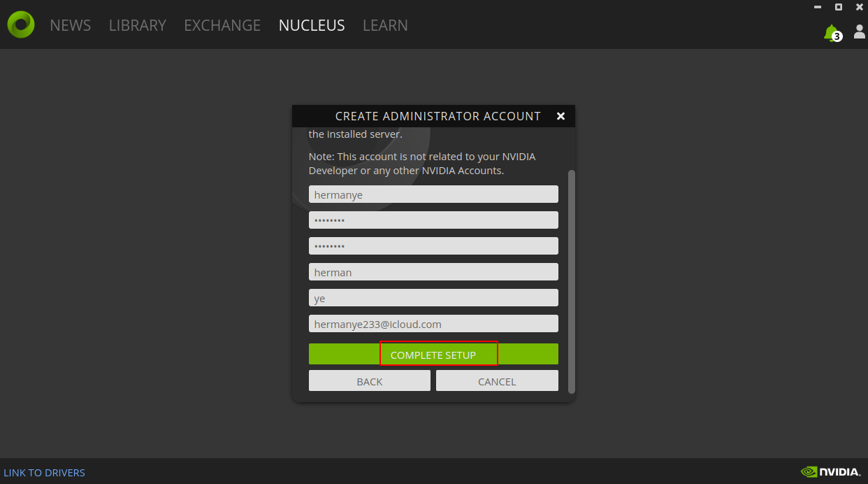Open the user profile icon

tap(860, 31)
